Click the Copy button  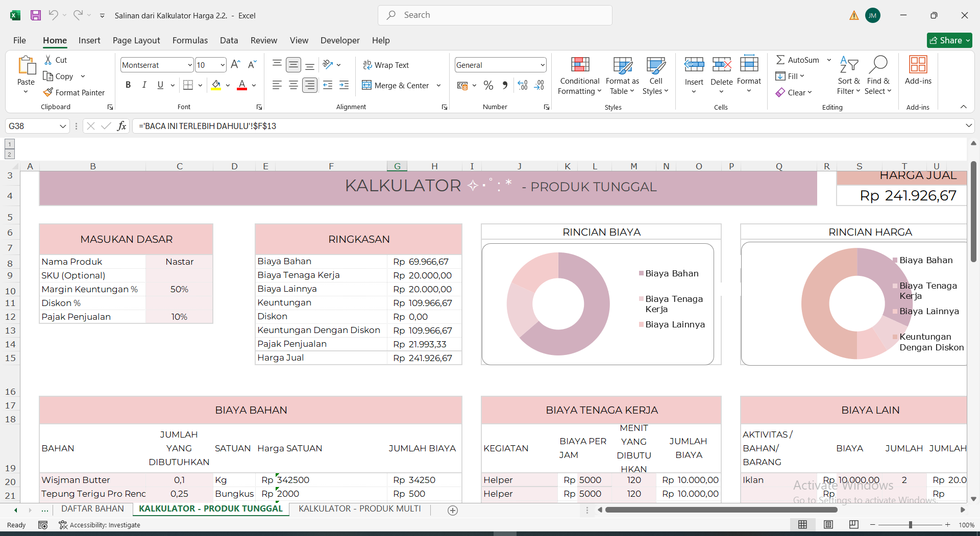[x=58, y=76]
